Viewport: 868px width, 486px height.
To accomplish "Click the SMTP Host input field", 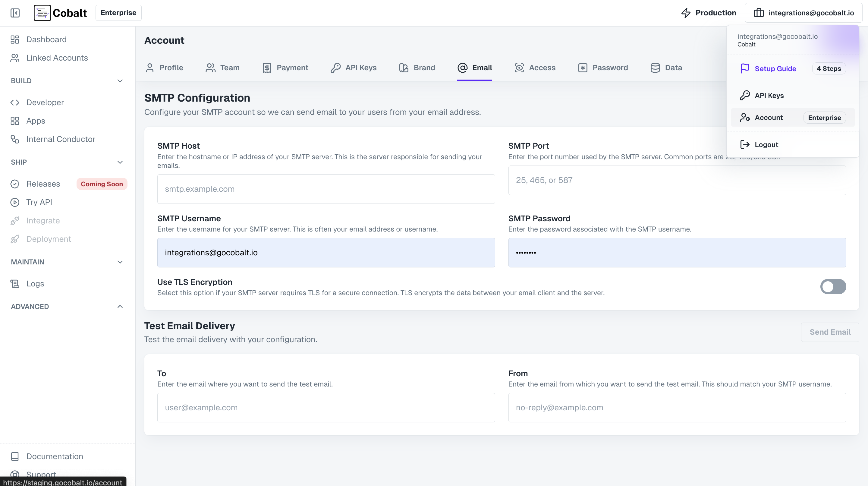I will tap(325, 189).
